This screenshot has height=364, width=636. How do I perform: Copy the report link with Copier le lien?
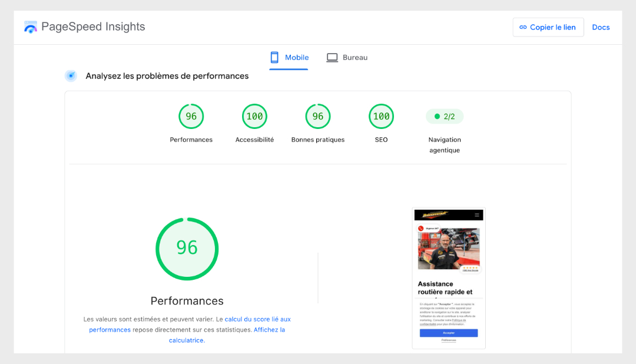coord(548,27)
